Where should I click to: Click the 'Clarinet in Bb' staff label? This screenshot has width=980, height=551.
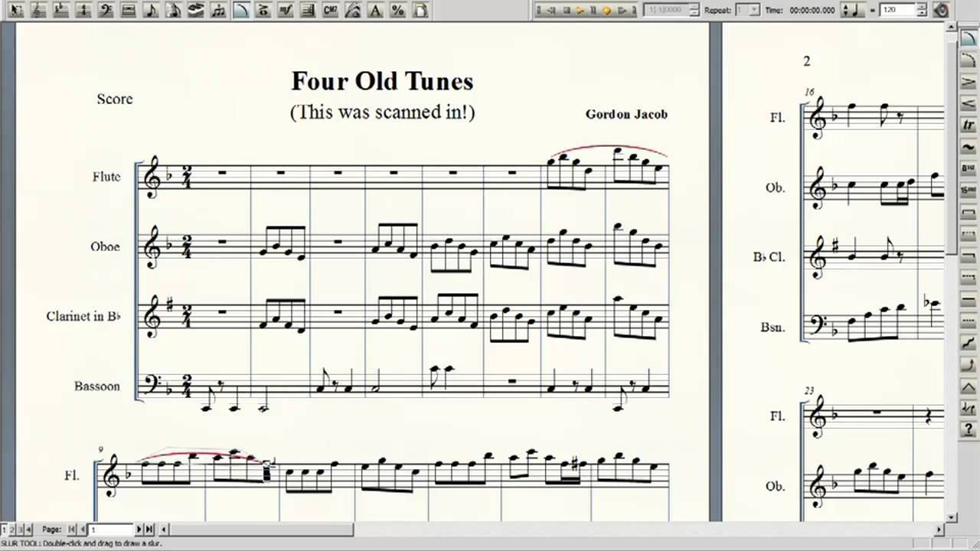pos(83,316)
